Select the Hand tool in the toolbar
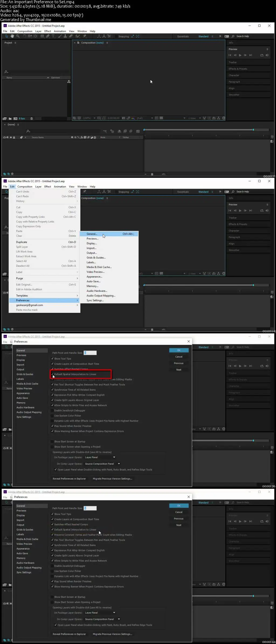This screenshot has height=644, width=276. pyautogui.click(x=12, y=36)
